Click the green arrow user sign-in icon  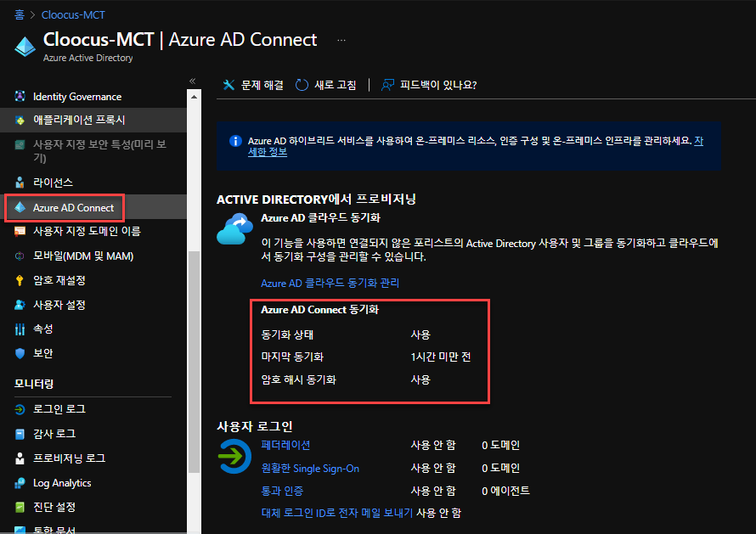[x=234, y=456]
